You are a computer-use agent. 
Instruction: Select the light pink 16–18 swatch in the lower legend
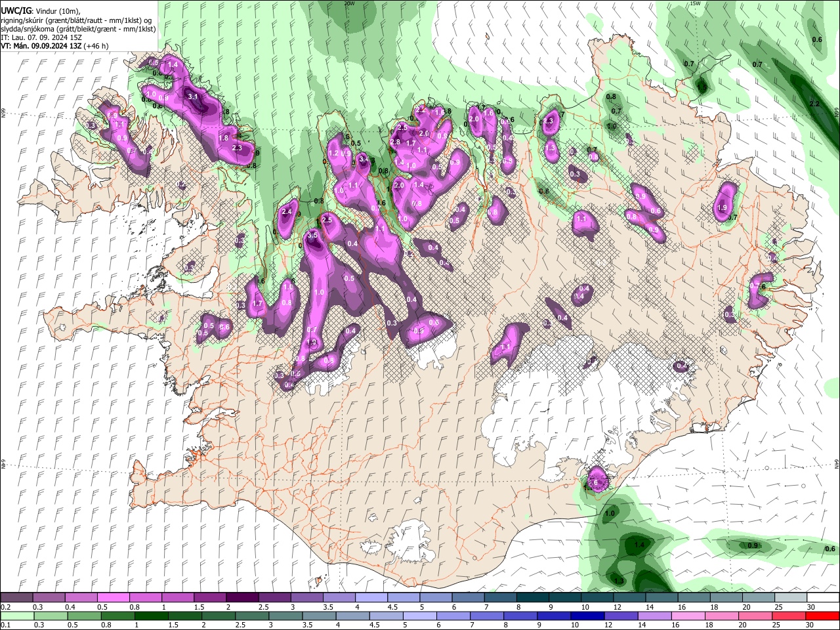coord(688,616)
